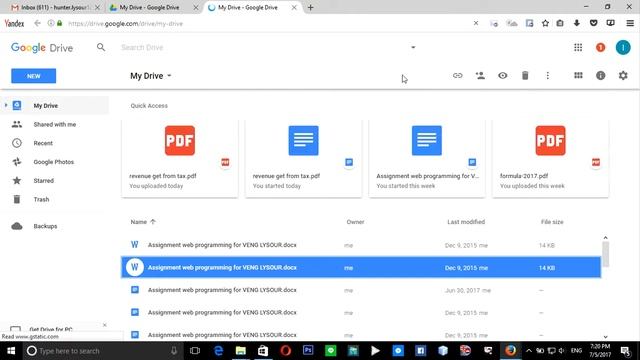Click the browser back arrow
This screenshot has height=360, width=640.
(x=38, y=23)
